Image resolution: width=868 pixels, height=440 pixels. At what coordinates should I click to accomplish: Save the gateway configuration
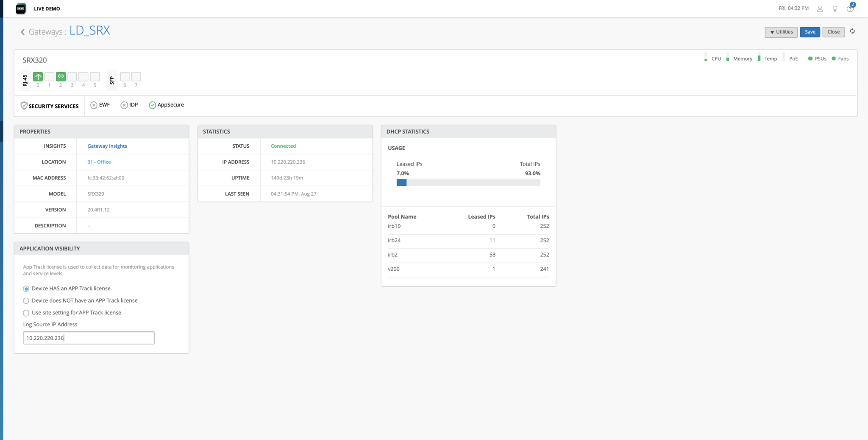pos(810,32)
